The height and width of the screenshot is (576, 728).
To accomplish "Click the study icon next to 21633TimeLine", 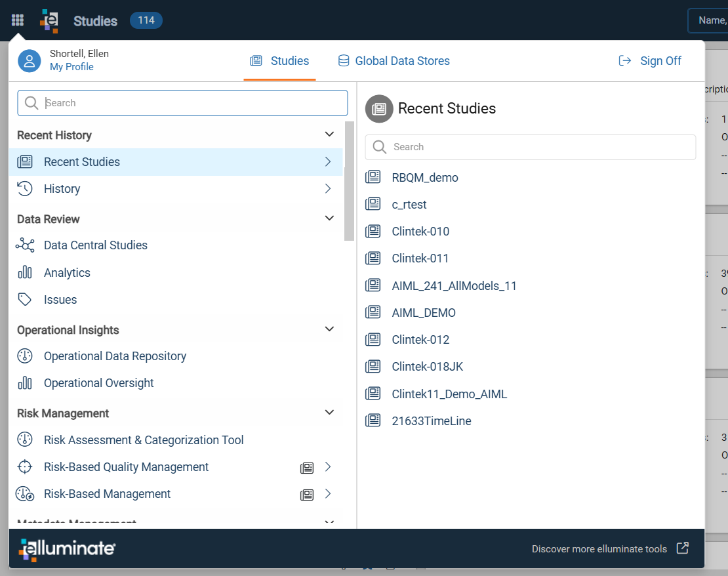I will click(373, 421).
